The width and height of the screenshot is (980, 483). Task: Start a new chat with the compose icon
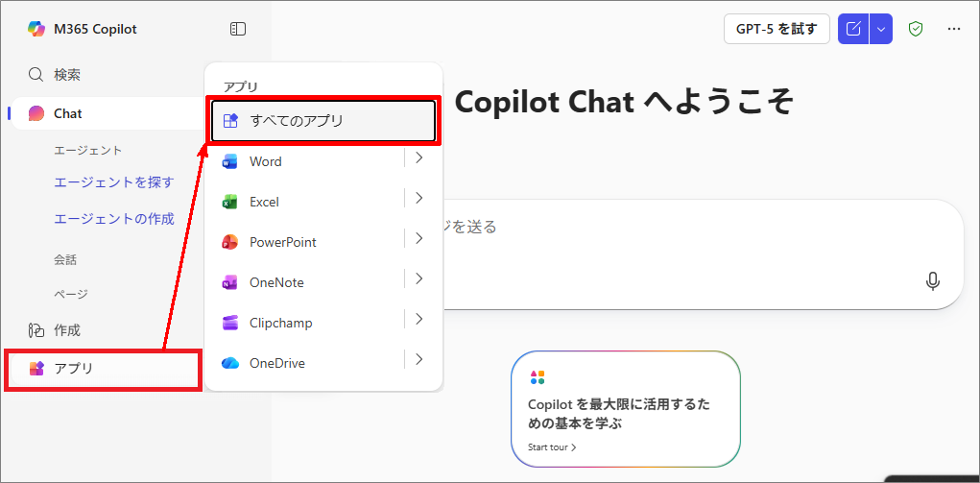tap(853, 29)
